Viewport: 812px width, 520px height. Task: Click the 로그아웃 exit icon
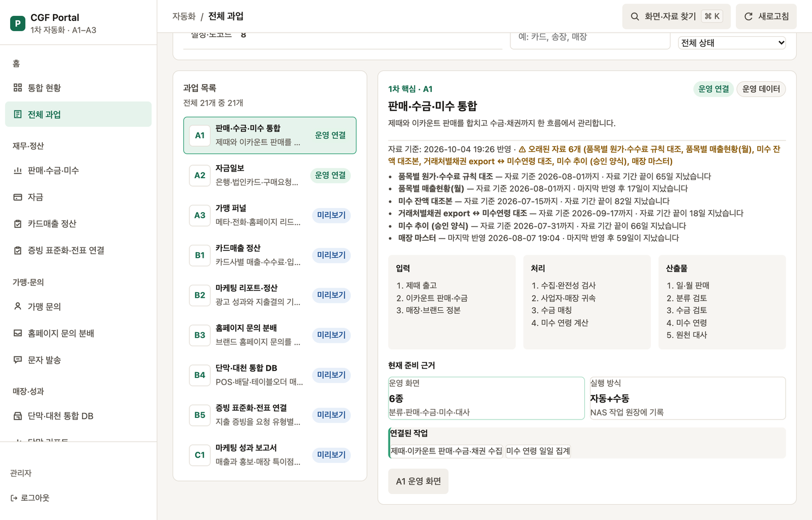(14, 498)
